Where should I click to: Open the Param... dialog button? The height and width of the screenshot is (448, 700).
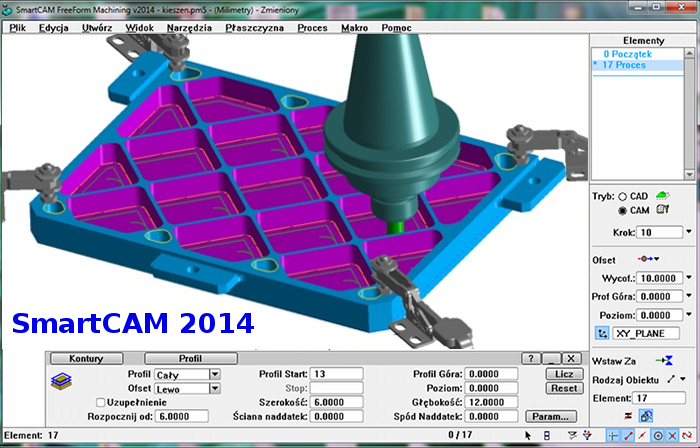pyautogui.click(x=551, y=416)
